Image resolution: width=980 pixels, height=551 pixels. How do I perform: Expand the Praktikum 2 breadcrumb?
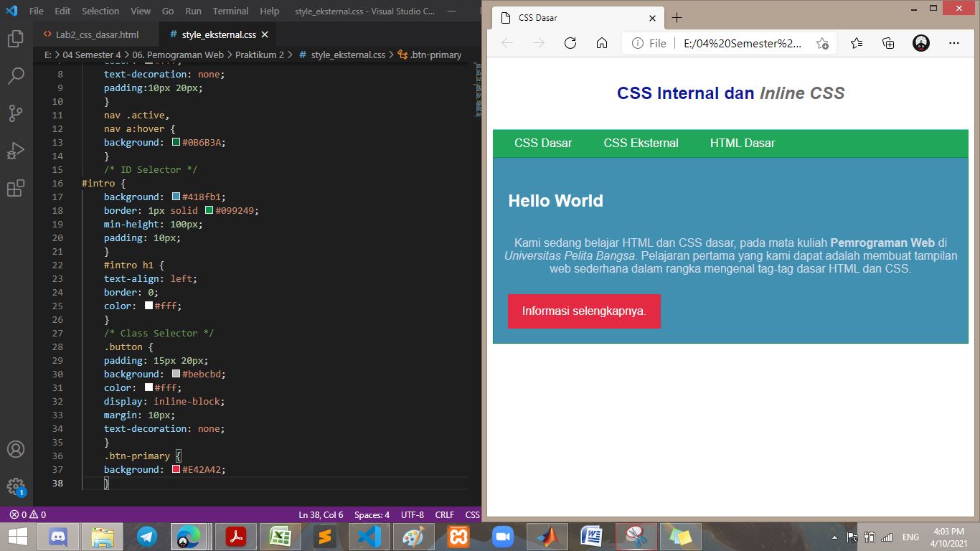[x=260, y=55]
